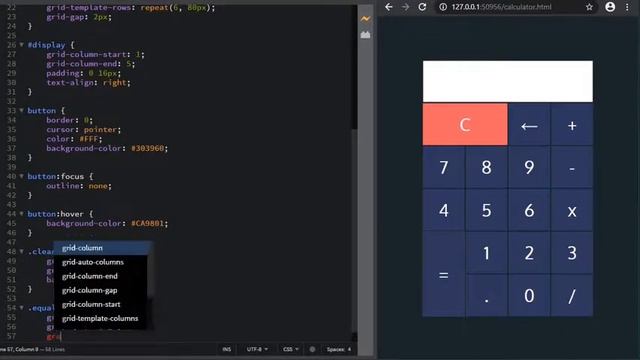Click the backspace arrow calculator button
Image resolution: width=640 pixels, height=360 pixels.
(x=529, y=125)
